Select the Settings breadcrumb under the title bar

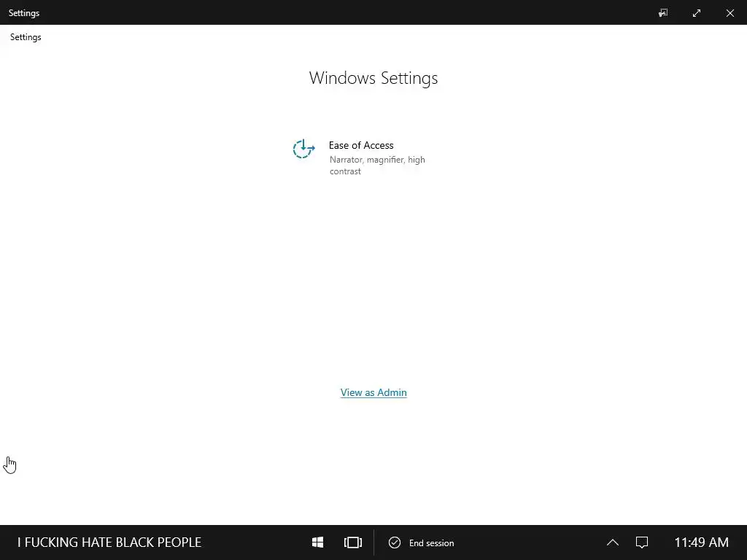pos(26,37)
